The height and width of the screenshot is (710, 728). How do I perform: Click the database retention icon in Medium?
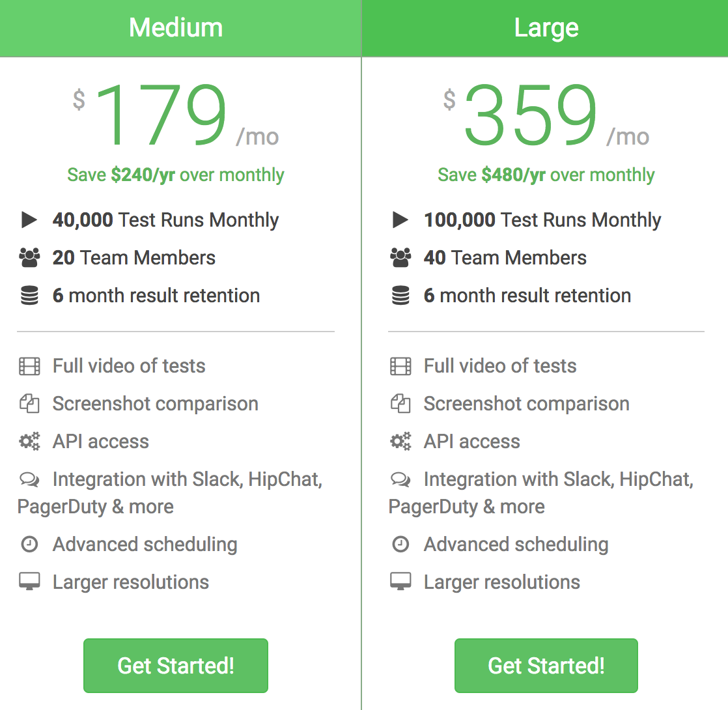click(29, 296)
